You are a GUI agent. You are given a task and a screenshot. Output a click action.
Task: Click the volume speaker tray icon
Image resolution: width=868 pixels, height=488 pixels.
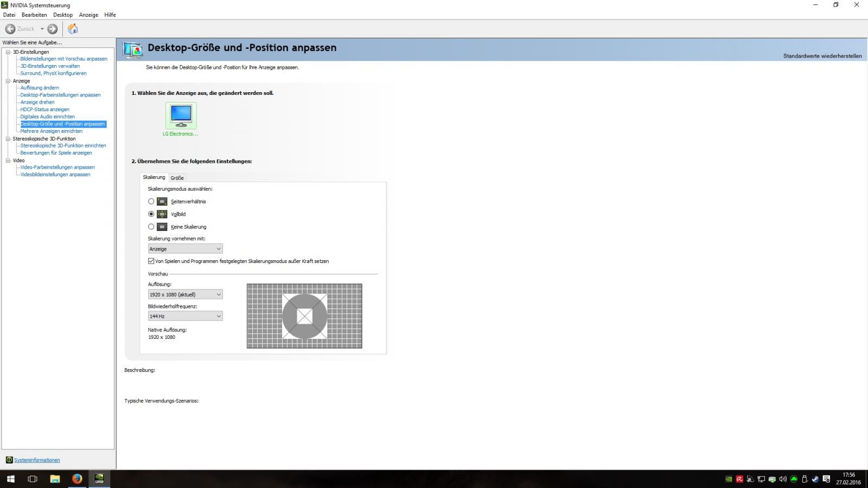coord(783,479)
